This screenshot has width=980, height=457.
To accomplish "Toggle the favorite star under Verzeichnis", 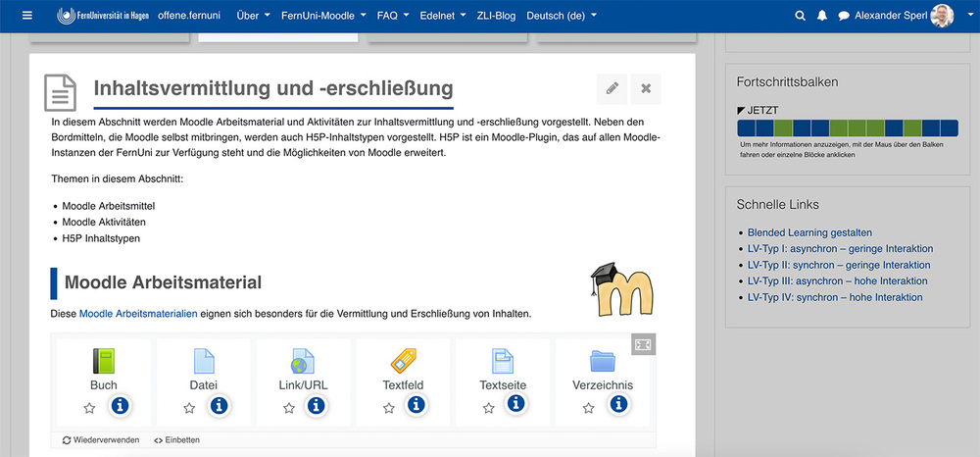I will (588, 408).
